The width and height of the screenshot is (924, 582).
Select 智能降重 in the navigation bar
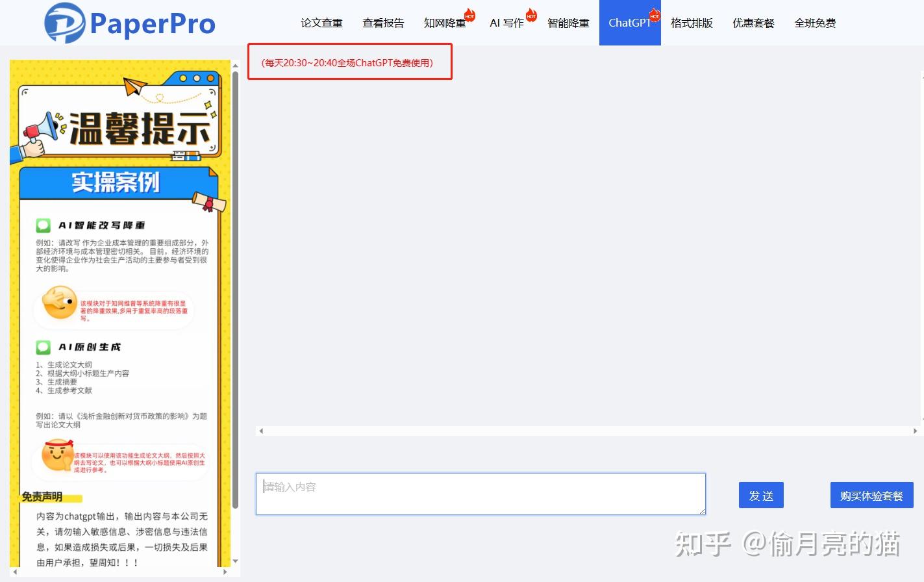(568, 23)
